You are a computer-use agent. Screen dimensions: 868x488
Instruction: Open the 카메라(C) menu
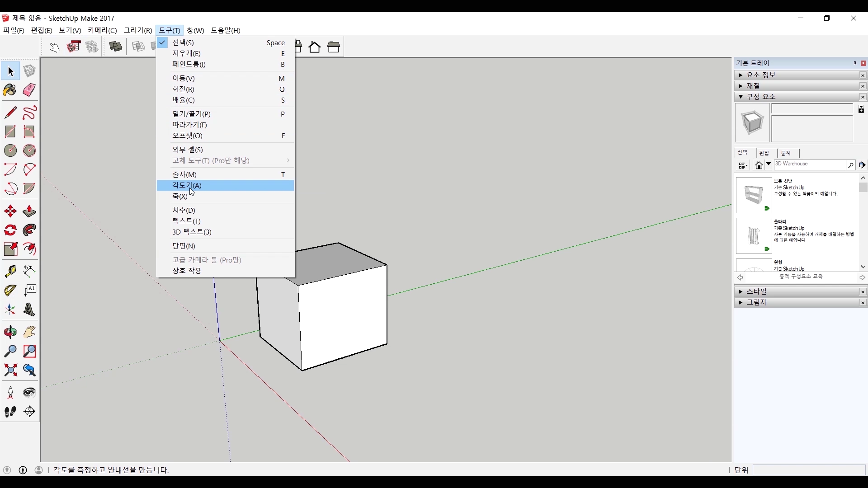point(102,30)
